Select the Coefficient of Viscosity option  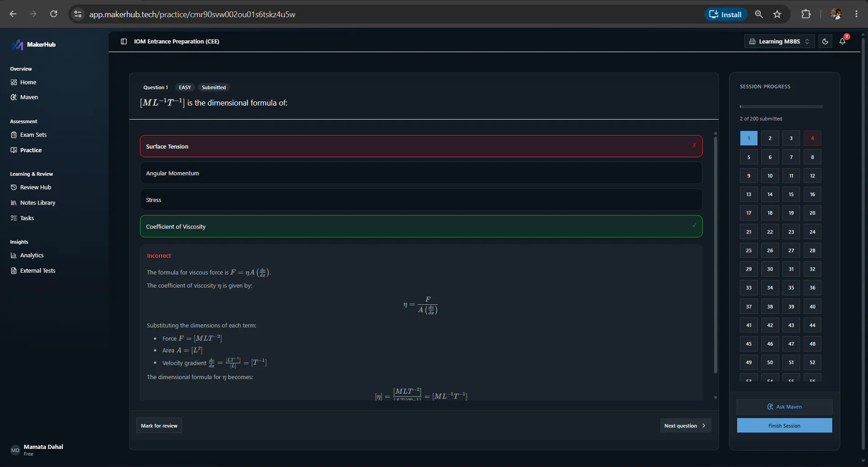421,226
